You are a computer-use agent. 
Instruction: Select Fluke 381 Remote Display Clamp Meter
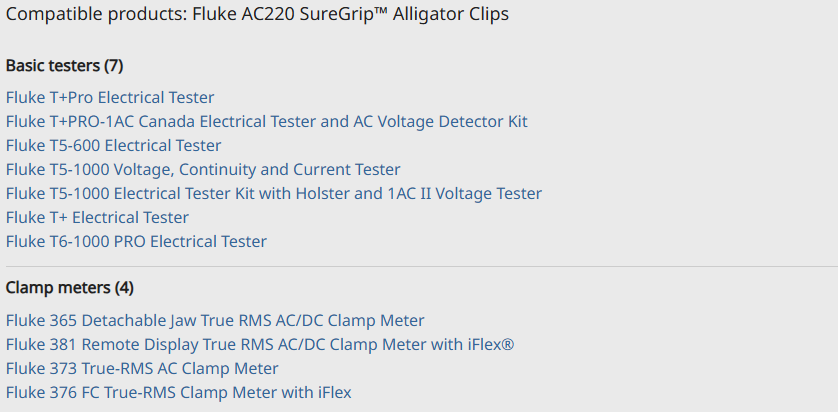tap(260, 345)
